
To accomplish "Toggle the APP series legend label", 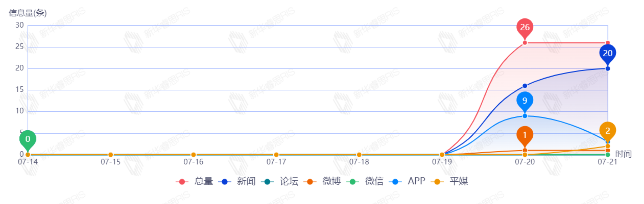I will pos(416,181).
